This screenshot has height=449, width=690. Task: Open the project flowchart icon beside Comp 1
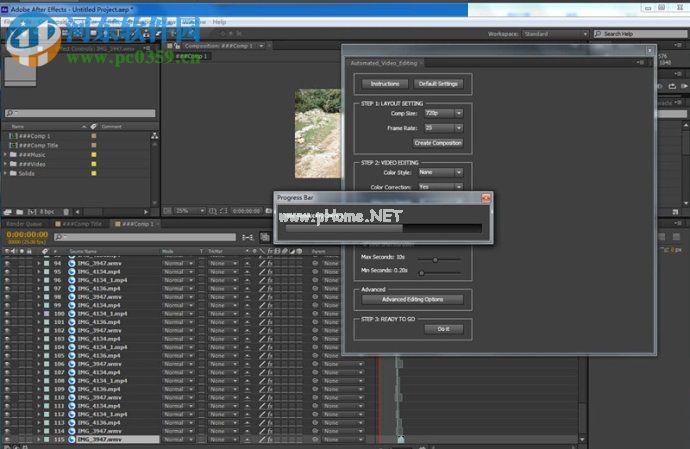(x=154, y=136)
